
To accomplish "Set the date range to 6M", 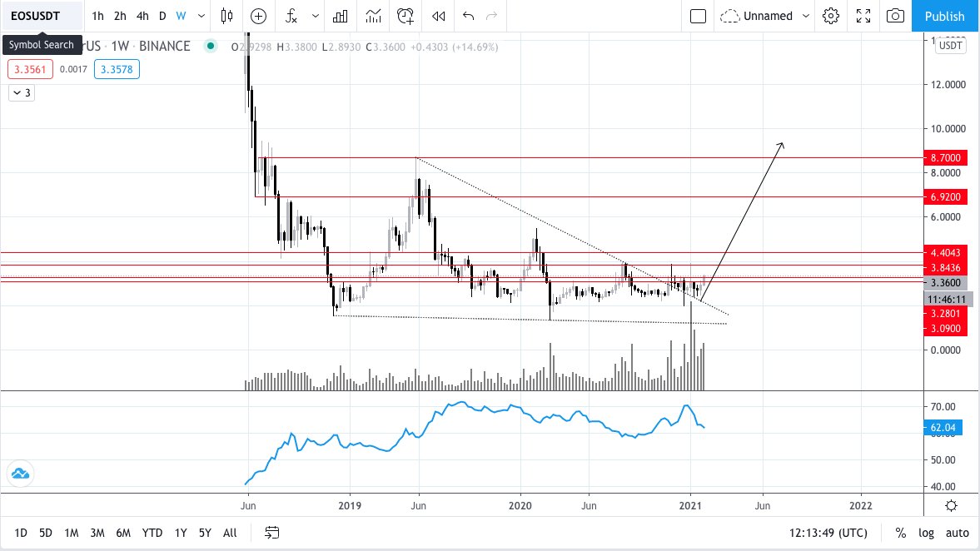I will point(123,533).
